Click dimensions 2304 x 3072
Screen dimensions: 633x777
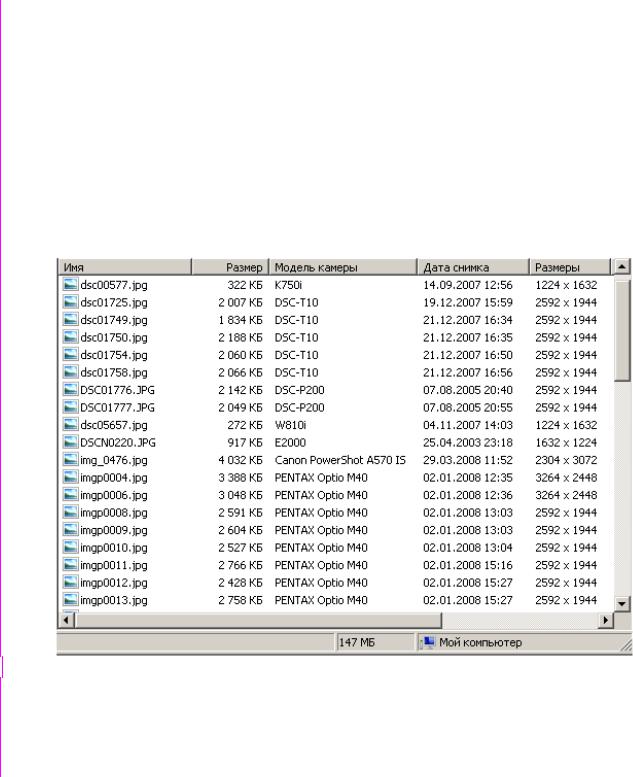coord(566,460)
